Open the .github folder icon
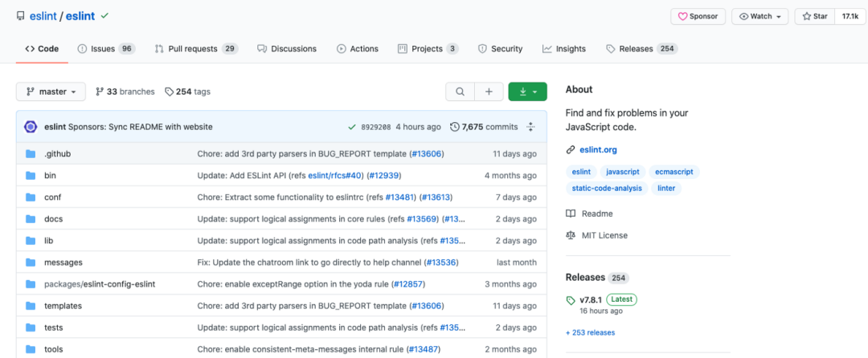868x358 pixels. click(31, 153)
